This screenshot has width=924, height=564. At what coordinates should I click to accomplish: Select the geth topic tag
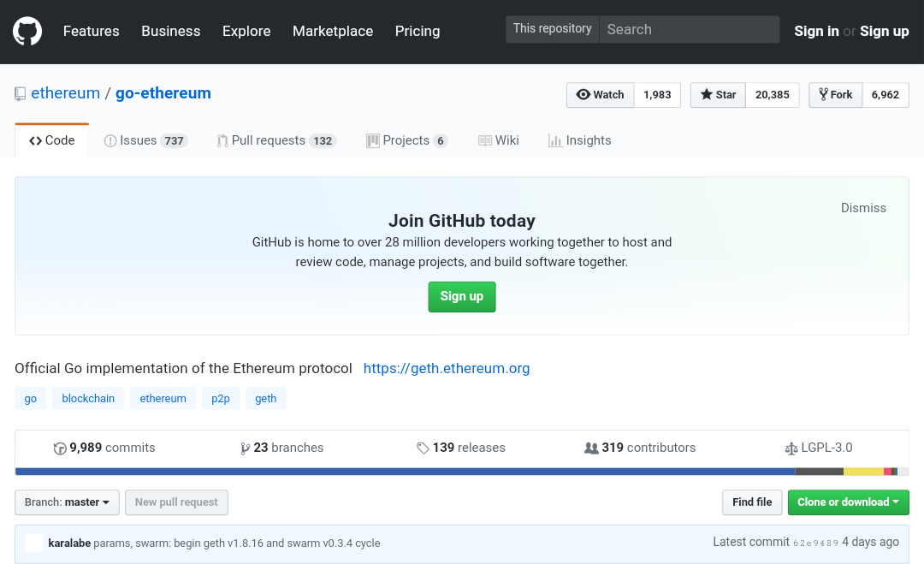tap(266, 399)
